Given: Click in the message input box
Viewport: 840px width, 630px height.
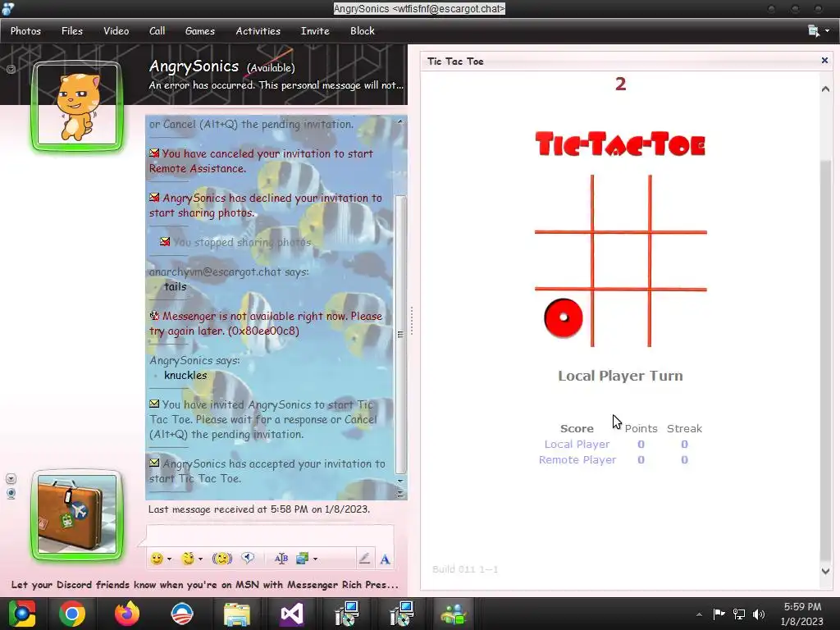Looking at the screenshot, I should coord(270,535).
